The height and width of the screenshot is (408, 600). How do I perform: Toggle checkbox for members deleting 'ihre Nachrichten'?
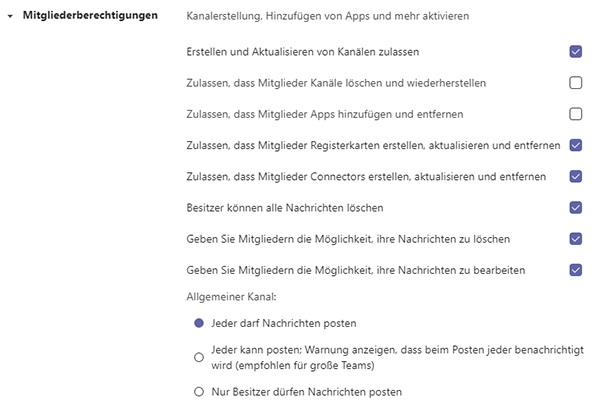pyautogui.click(x=575, y=238)
